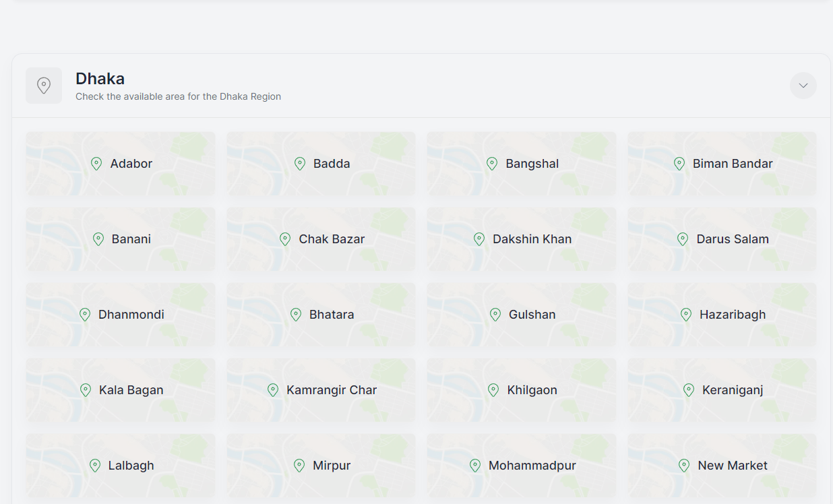Image resolution: width=833 pixels, height=504 pixels.
Task: Open the Mirpur area card
Action: (x=321, y=466)
